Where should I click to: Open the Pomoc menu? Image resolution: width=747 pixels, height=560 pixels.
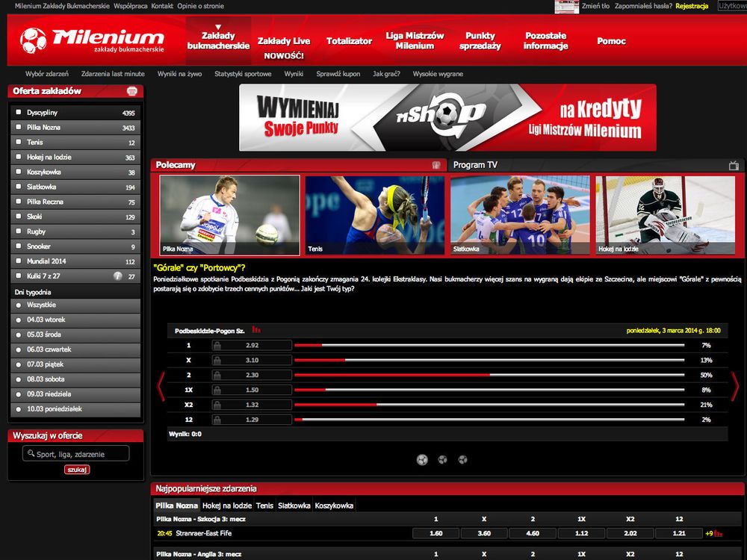[611, 41]
